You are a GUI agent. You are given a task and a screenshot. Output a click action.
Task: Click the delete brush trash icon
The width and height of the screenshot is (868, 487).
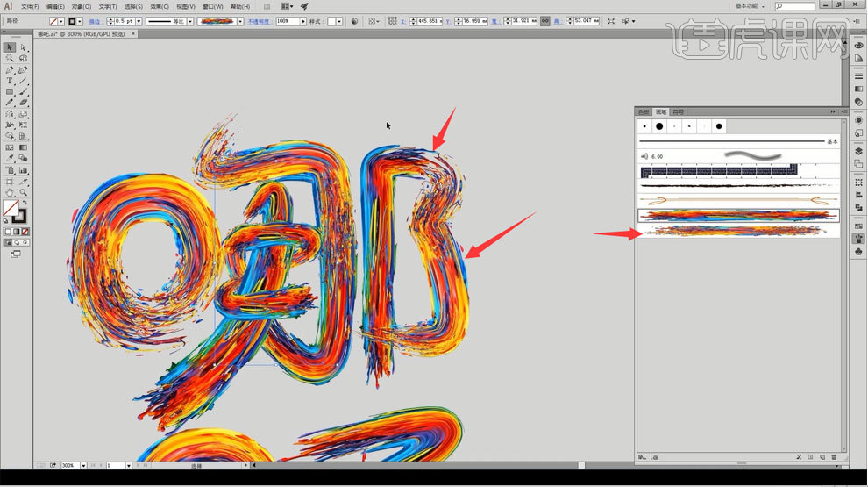(x=834, y=457)
